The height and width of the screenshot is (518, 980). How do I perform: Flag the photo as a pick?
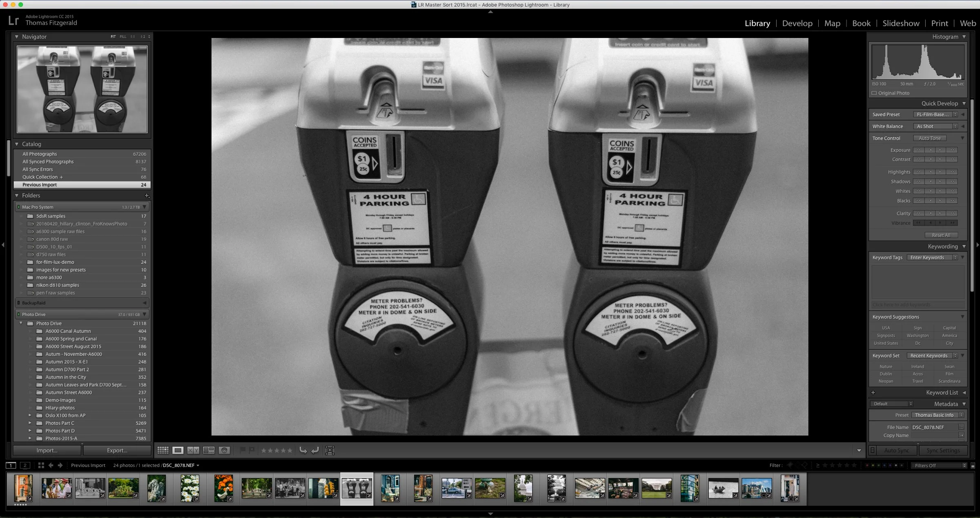(244, 450)
